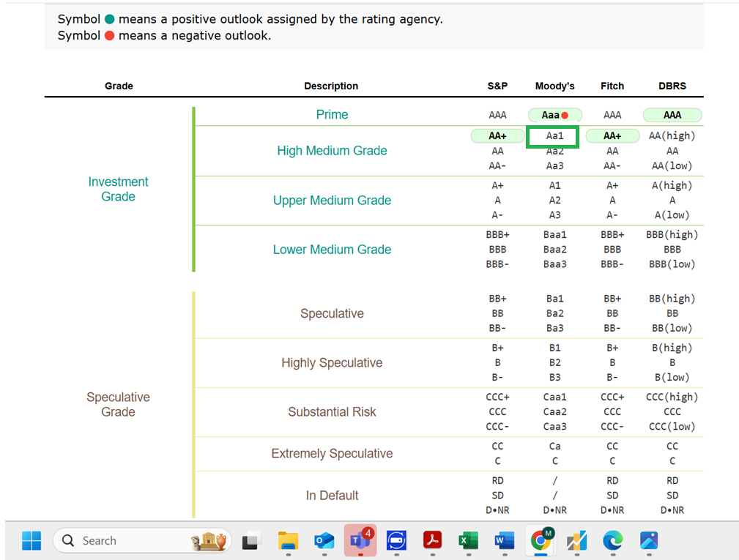739x560 pixels.
Task: Select the Aa3 rating in Moody's column
Action: pos(554,165)
